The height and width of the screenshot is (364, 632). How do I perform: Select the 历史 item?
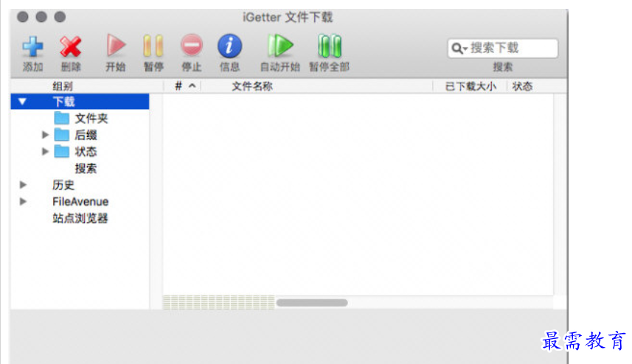pos(63,185)
